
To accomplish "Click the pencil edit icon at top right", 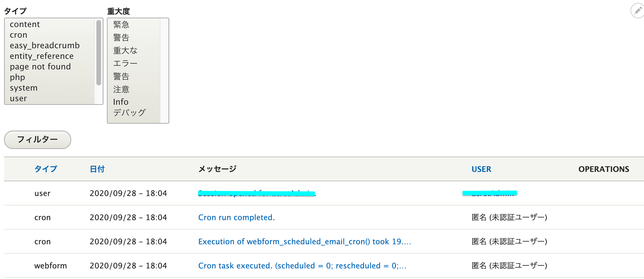I will (x=638, y=11).
